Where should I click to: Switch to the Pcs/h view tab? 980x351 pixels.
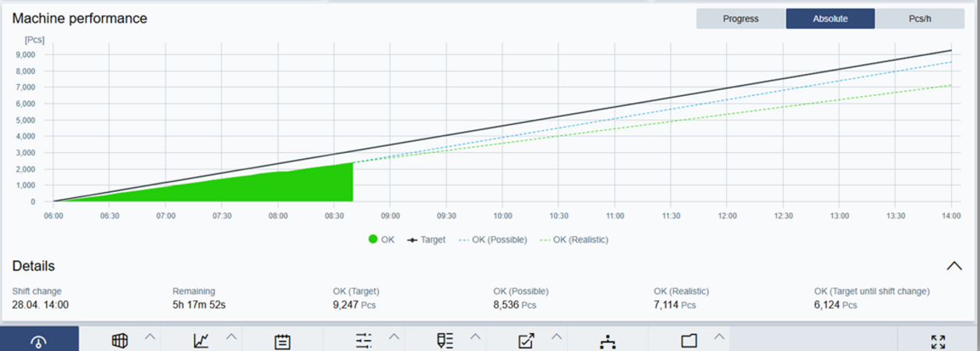tap(920, 19)
